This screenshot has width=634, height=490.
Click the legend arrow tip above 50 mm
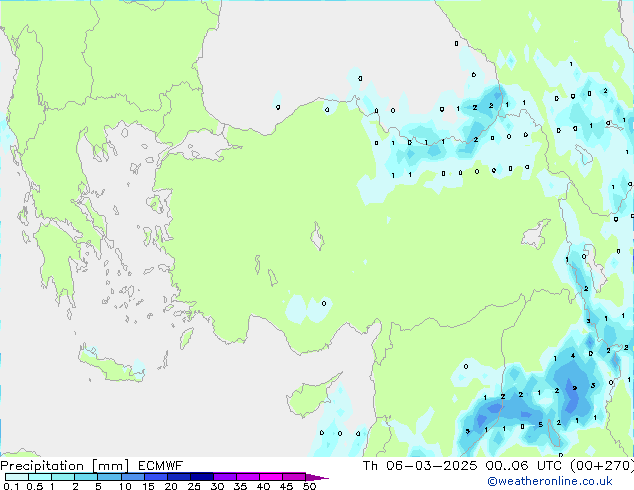[x=317, y=477]
